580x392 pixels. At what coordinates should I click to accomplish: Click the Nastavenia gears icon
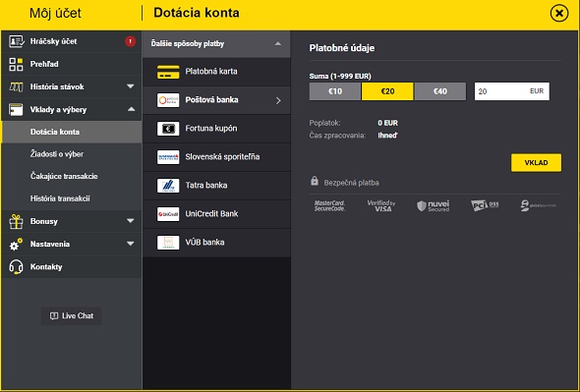coord(16,244)
